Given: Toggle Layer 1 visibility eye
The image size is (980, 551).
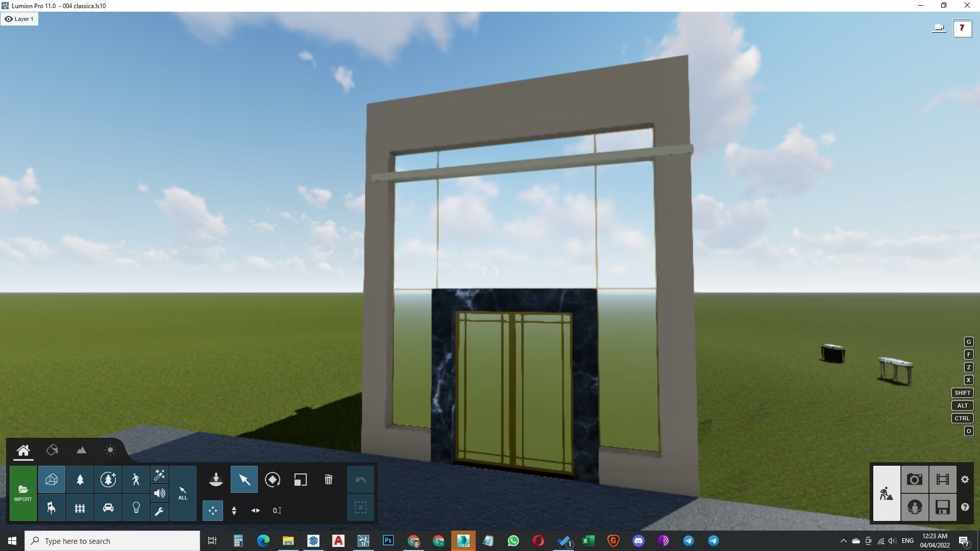Looking at the screenshot, I should (x=8, y=19).
